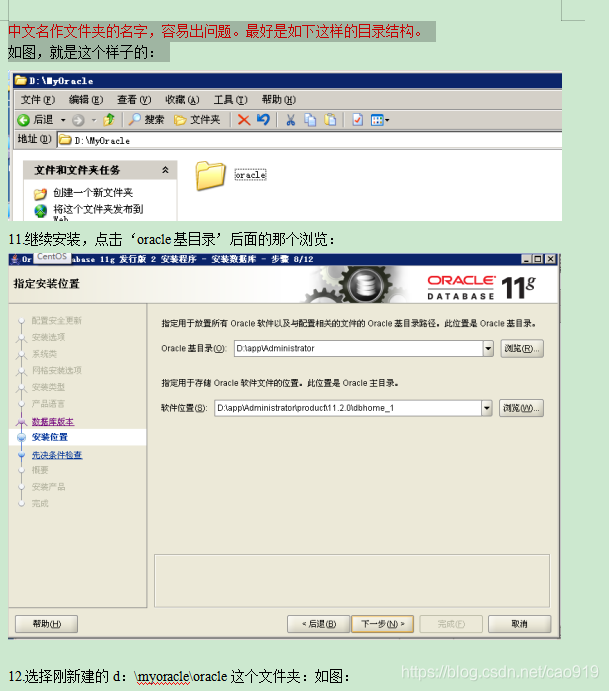Toggle the Folders pane button in Explorer
The width and height of the screenshot is (609, 691).
click(197, 120)
